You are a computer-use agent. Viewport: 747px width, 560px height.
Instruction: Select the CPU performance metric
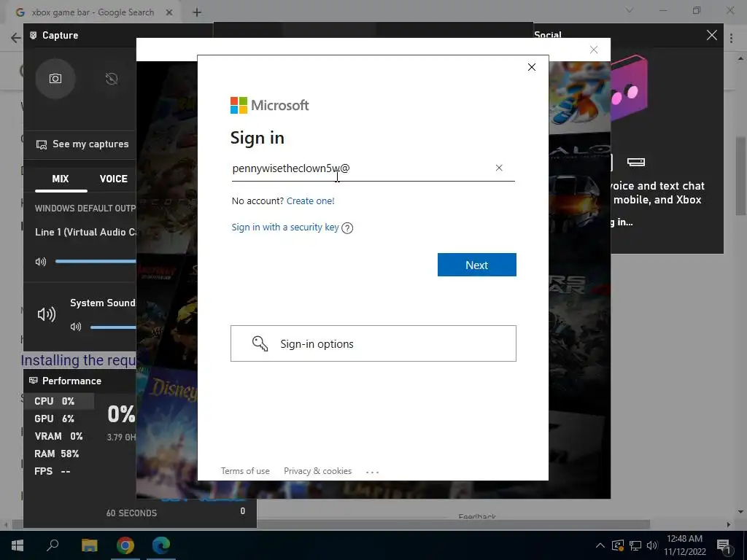pos(58,402)
